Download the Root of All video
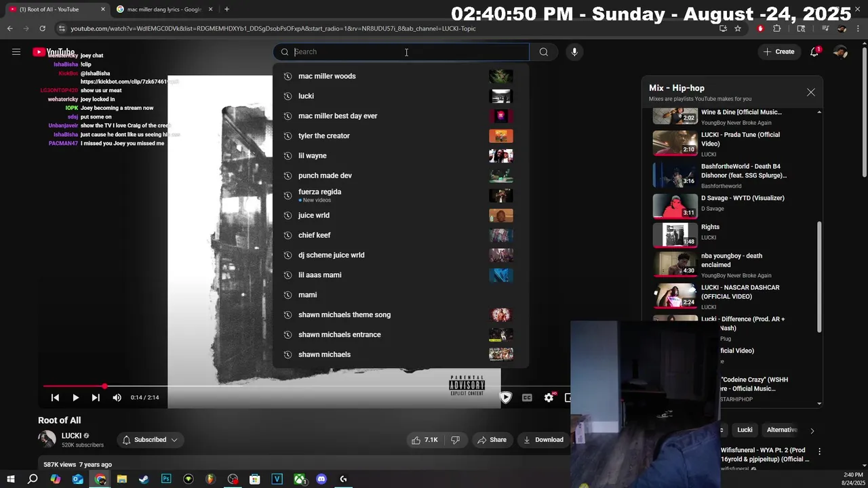This screenshot has height=488, width=868. pos(543,440)
